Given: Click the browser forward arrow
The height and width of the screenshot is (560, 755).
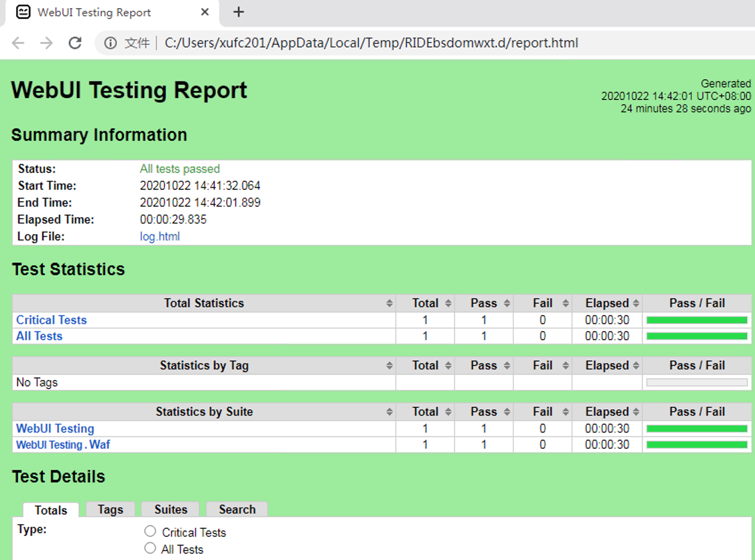Looking at the screenshot, I should click(x=46, y=43).
